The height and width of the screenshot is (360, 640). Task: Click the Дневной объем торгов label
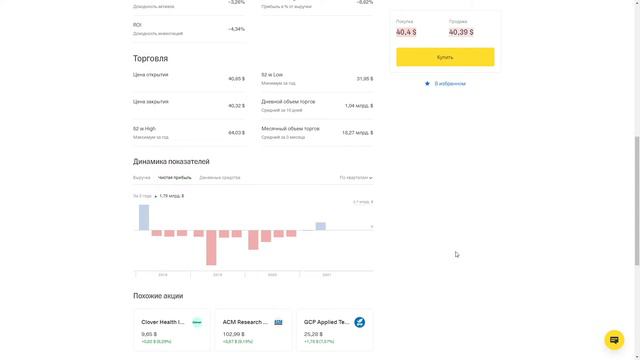[288, 102]
